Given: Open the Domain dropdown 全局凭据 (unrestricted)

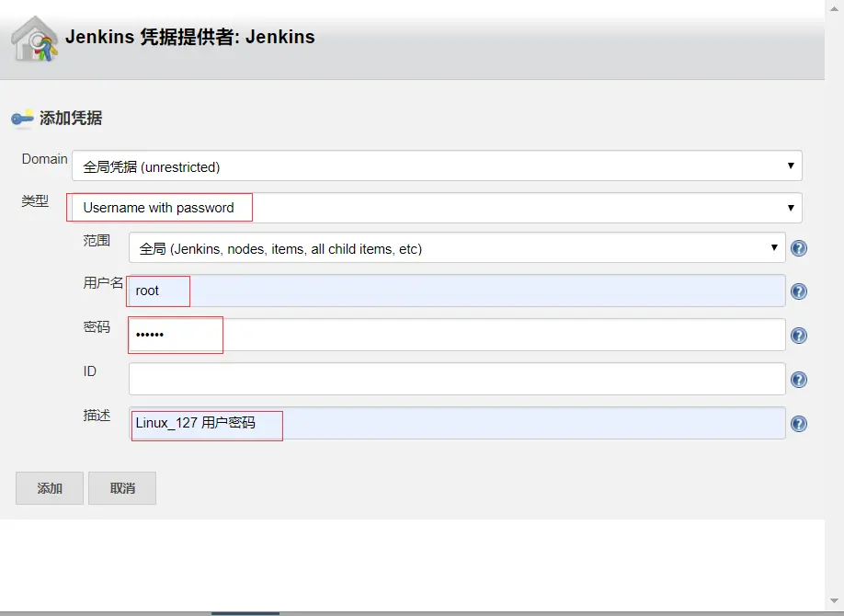Looking at the screenshot, I should [437, 165].
